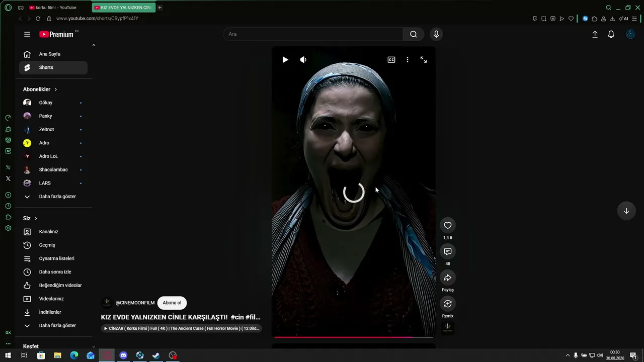Open the LARS subscription channel
The image size is (644, 362).
53,183
